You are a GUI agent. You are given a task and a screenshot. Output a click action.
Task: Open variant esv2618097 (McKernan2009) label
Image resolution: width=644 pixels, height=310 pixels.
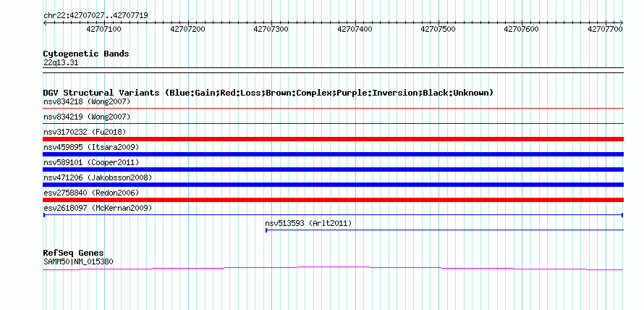98,208
